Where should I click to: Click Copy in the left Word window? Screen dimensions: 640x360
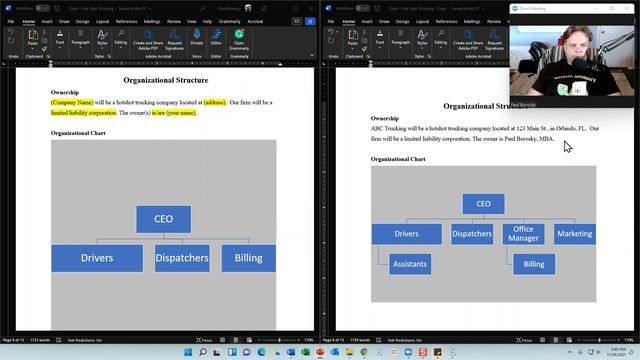pos(44,40)
